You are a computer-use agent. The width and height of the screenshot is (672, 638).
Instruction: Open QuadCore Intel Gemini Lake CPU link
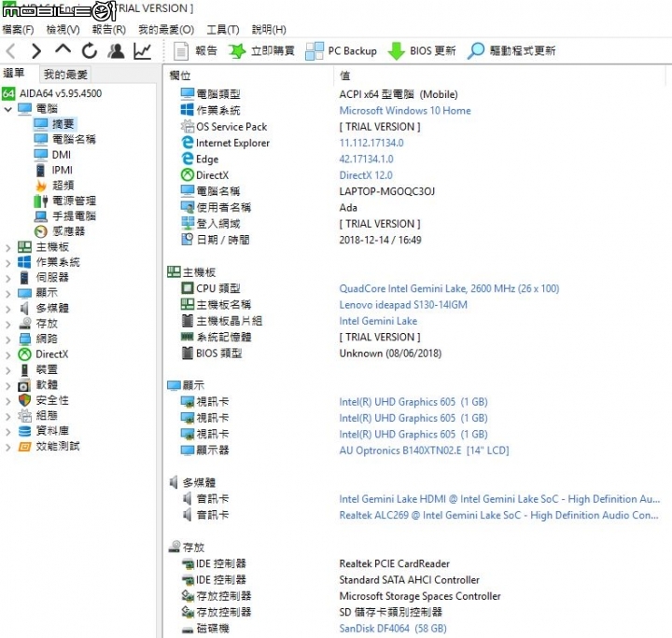449,288
